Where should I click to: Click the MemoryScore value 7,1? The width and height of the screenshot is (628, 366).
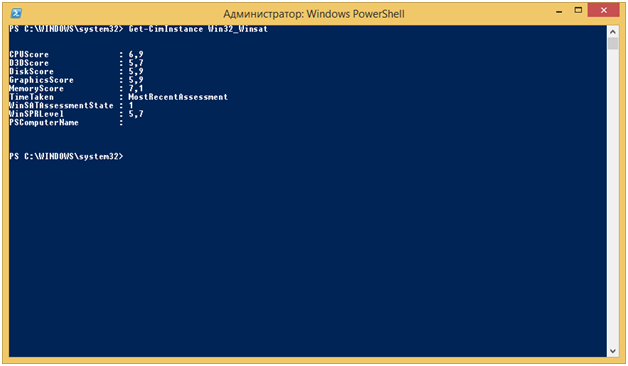point(136,88)
